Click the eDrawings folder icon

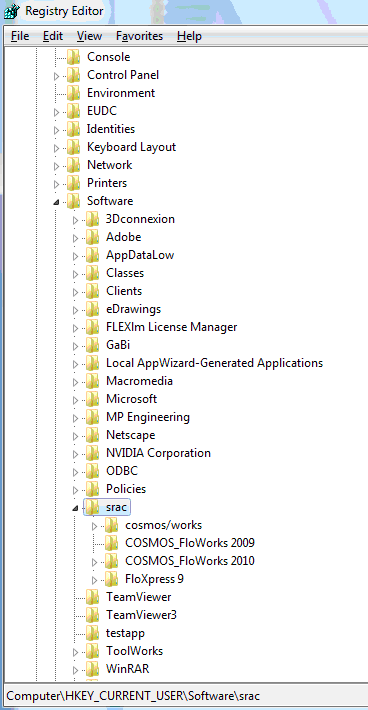pyautogui.click(x=92, y=309)
